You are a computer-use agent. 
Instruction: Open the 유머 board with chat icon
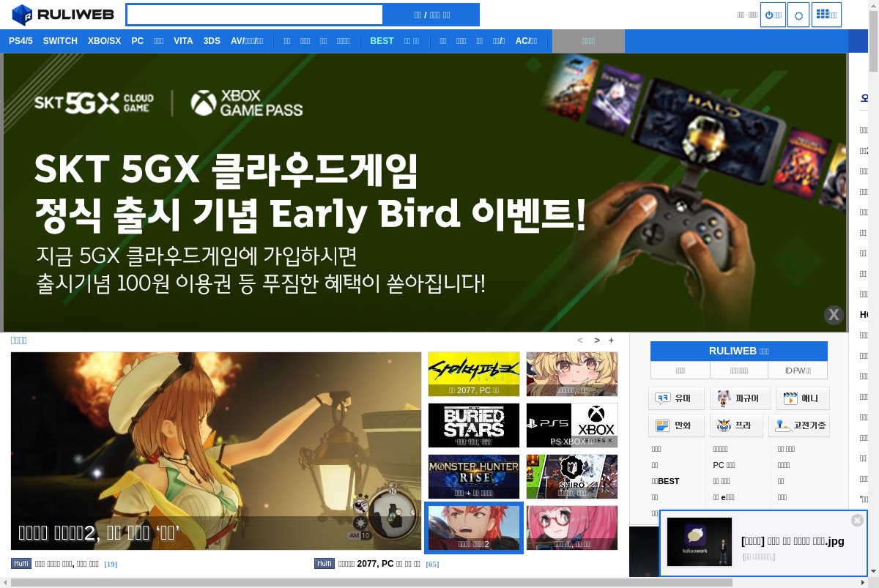coord(676,398)
